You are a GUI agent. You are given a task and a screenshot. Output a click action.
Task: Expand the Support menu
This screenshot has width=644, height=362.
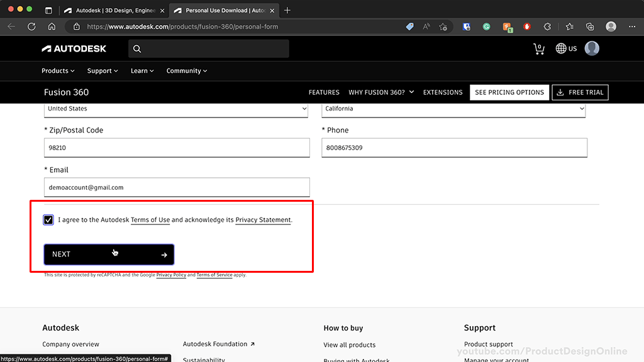[x=103, y=70]
